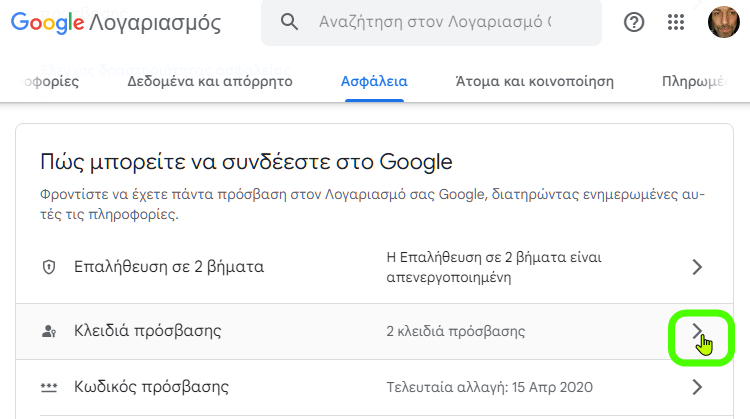Image resolution: width=750 pixels, height=419 pixels.
Task: Focus the account search field
Action: coord(431,22)
